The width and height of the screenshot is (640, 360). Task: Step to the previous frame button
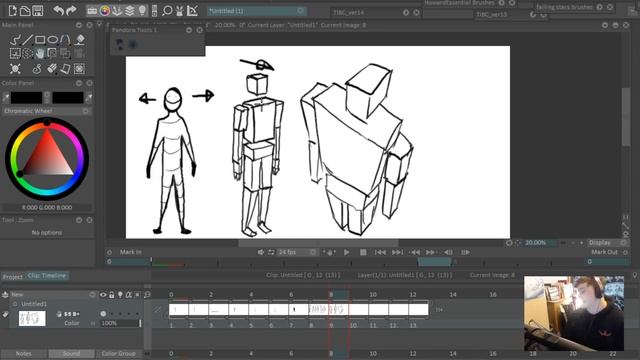[x=448, y=252]
